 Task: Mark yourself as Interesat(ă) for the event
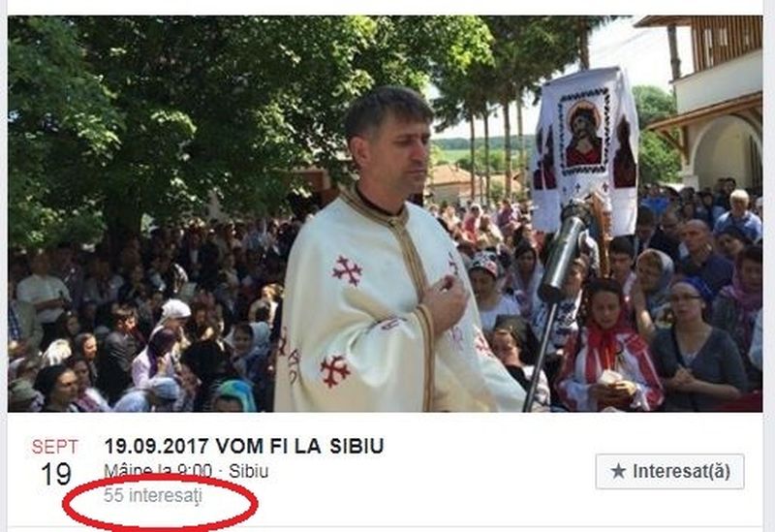pyautogui.click(x=669, y=471)
